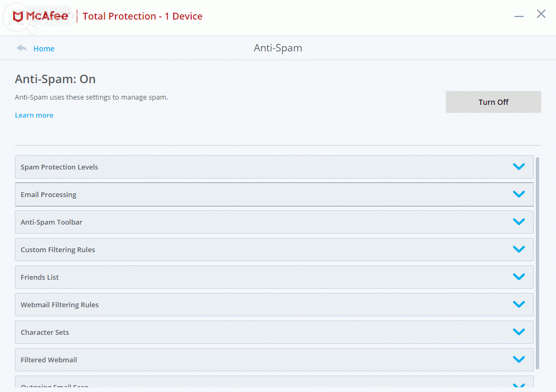Expand the Email Processing chevron
The width and height of the screenshot is (556, 392).
[x=518, y=194]
